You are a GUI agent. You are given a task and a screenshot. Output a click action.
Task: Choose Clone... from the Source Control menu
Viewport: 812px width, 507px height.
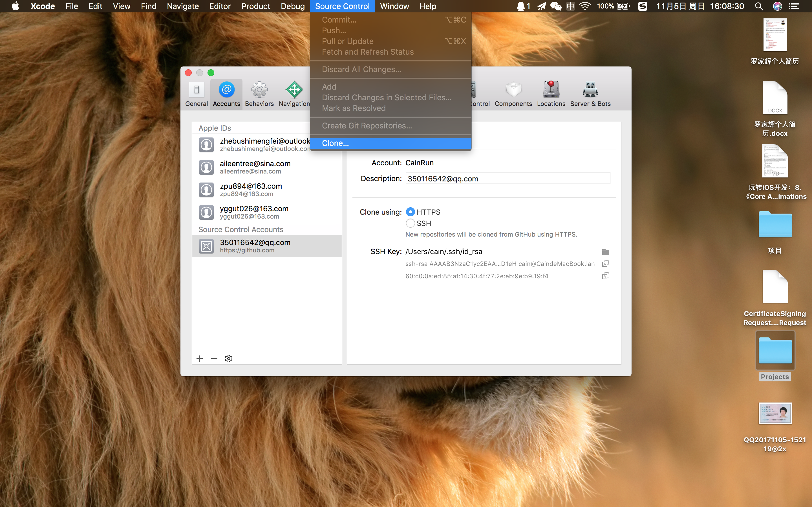point(336,143)
